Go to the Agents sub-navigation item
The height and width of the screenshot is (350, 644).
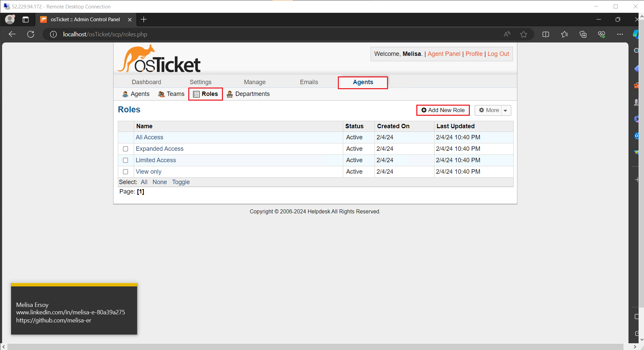point(136,94)
